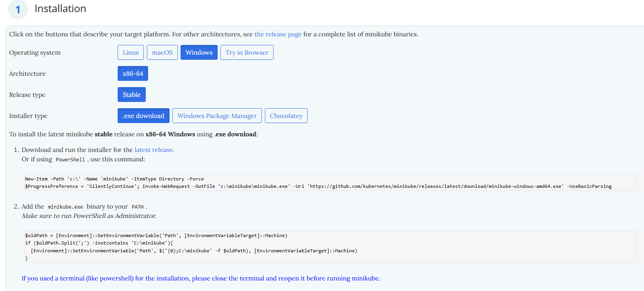Select the Linux operating system button
Image resolution: width=644 pixels, height=291 pixels.
click(x=131, y=52)
